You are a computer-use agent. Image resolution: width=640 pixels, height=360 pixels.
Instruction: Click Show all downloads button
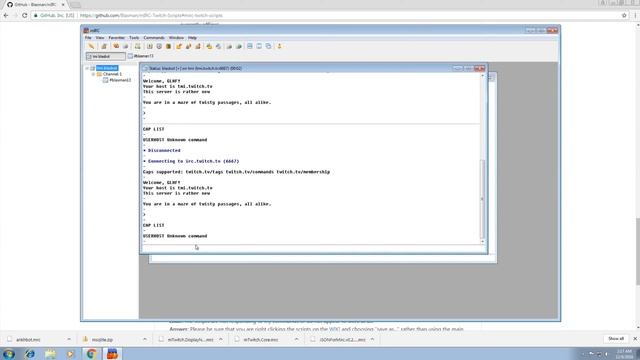point(616,339)
